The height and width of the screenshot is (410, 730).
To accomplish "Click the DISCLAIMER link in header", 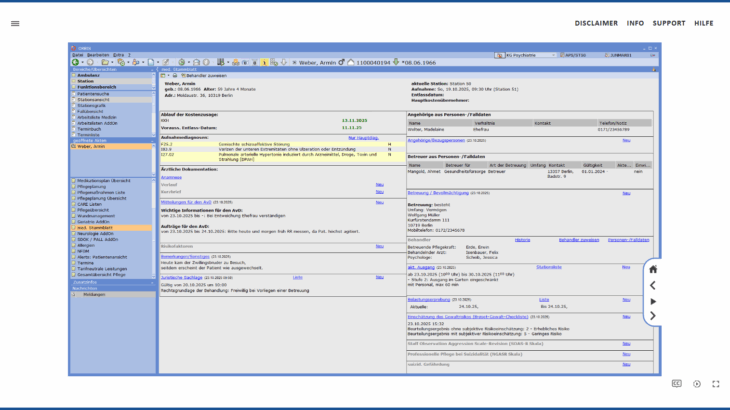I will (x=595, y=22).
